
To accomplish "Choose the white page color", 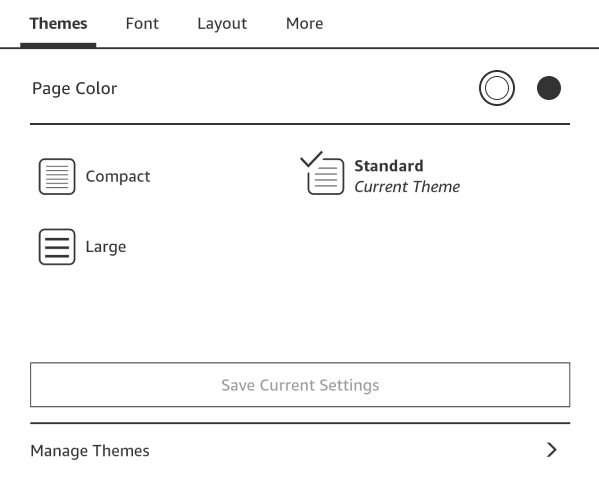I will 497,88.
